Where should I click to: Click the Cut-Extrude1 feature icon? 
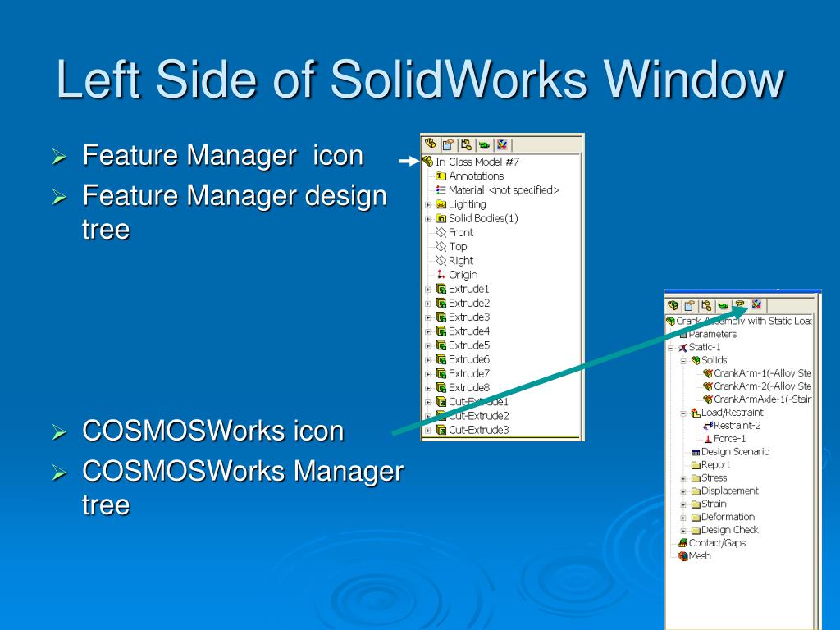pyautogui.click(x=441, y=402)
